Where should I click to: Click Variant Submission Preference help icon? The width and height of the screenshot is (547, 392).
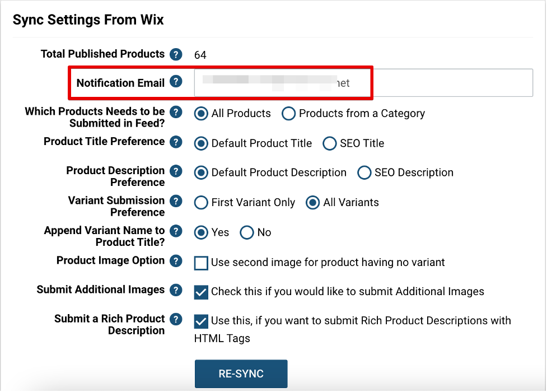[176, 201]
